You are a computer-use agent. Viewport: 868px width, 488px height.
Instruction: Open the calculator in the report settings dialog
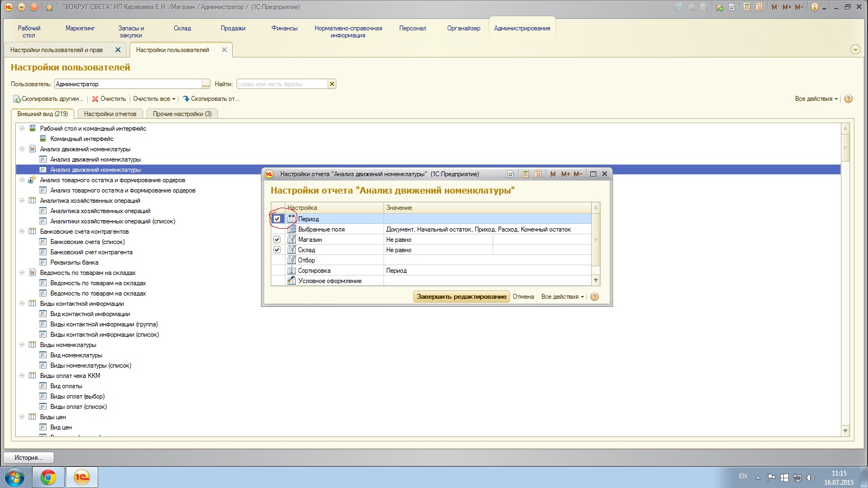(525, 174)
